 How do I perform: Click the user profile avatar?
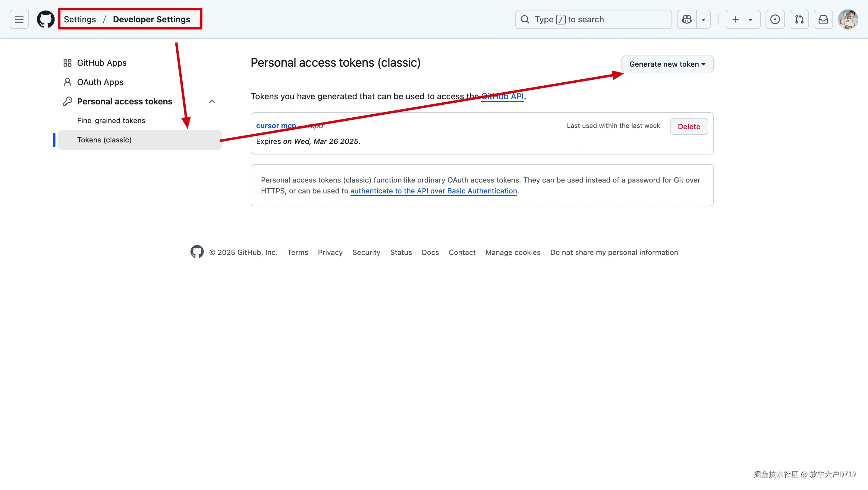(x=848, y=19)
